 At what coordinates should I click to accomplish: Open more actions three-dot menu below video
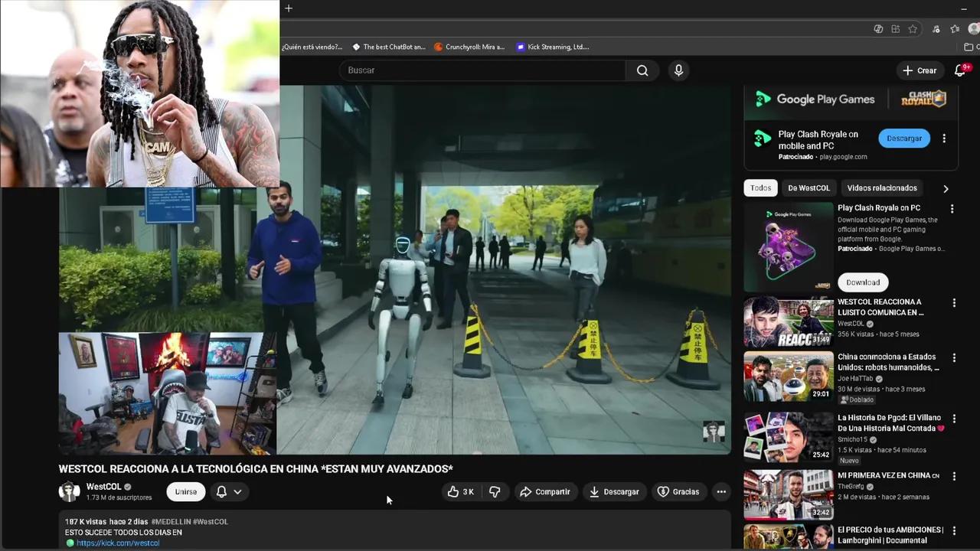point(721,492)
